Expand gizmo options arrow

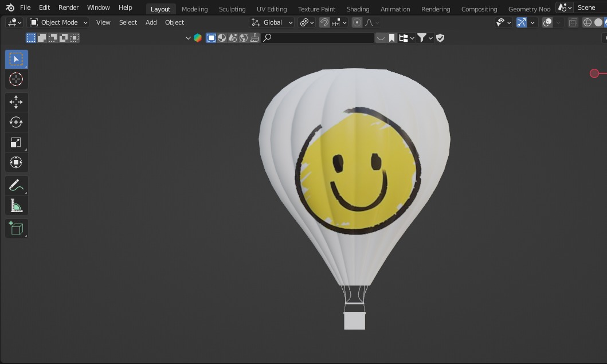[532, 22]
